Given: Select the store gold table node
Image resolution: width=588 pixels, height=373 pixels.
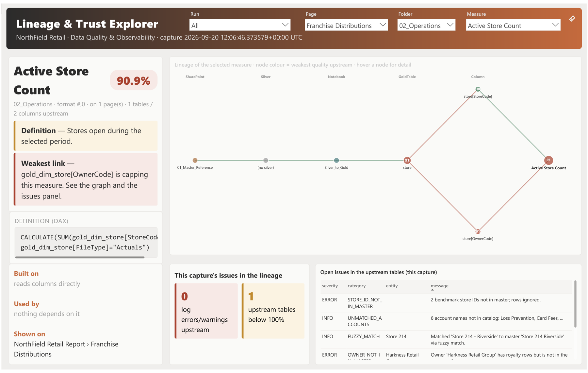Looking at the screenshot, I should 407,160.
